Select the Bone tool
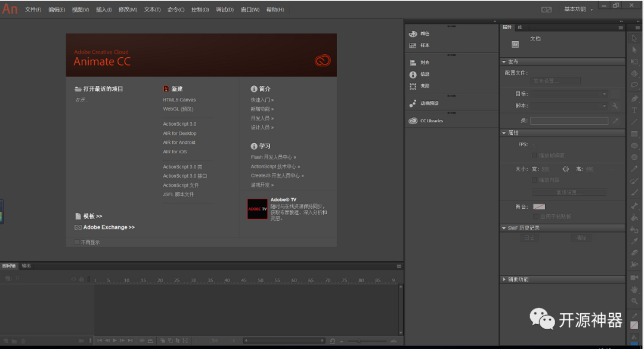Image resolution: width=644 pixels, height=349 pixels. click(634, 206)
